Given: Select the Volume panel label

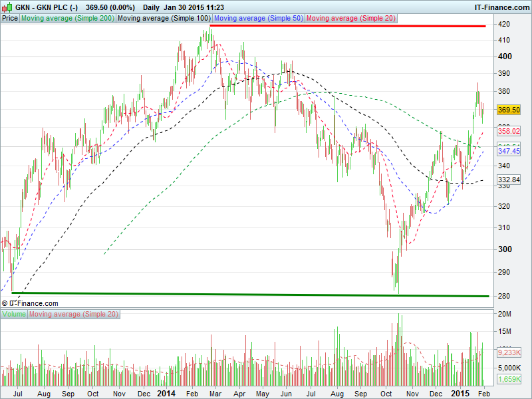Looking at the screenshot, I should pos(14,313).
